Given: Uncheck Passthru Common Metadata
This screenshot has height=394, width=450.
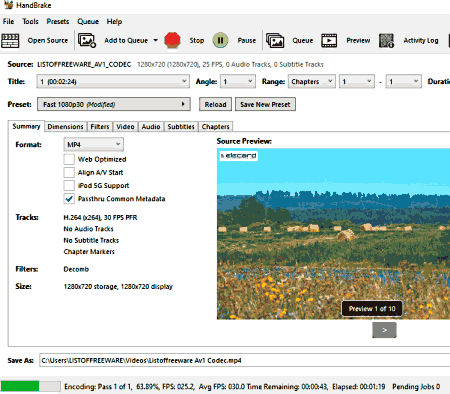Looking at the screenshot, I should tap(69, 199).
